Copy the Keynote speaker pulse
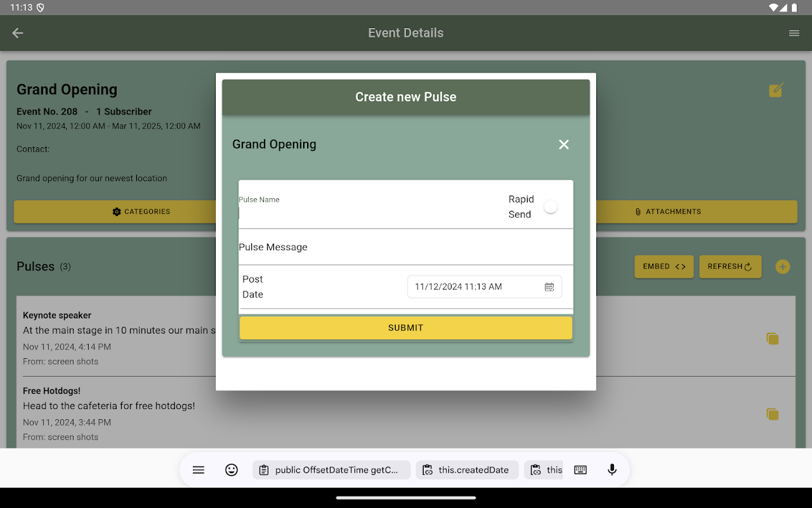The height and width of the screenshot is (508, 812). coord(772,339)
